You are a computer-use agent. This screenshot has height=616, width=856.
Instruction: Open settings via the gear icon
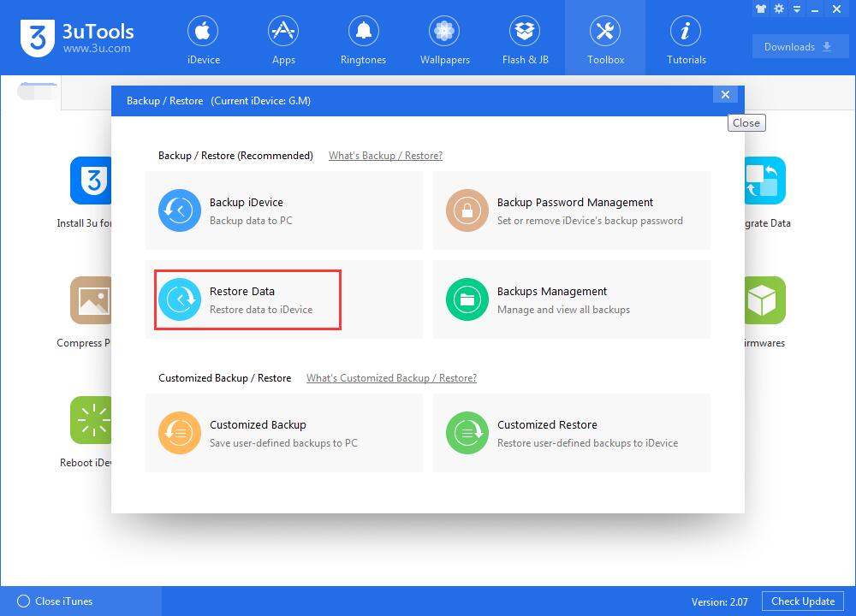pyautogui.click(x=779, y=9)
